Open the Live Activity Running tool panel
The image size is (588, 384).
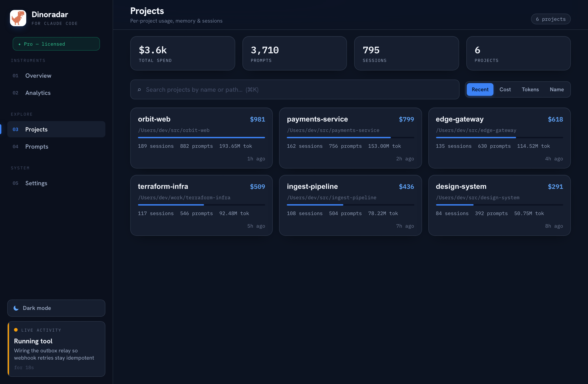pos(56,349)
